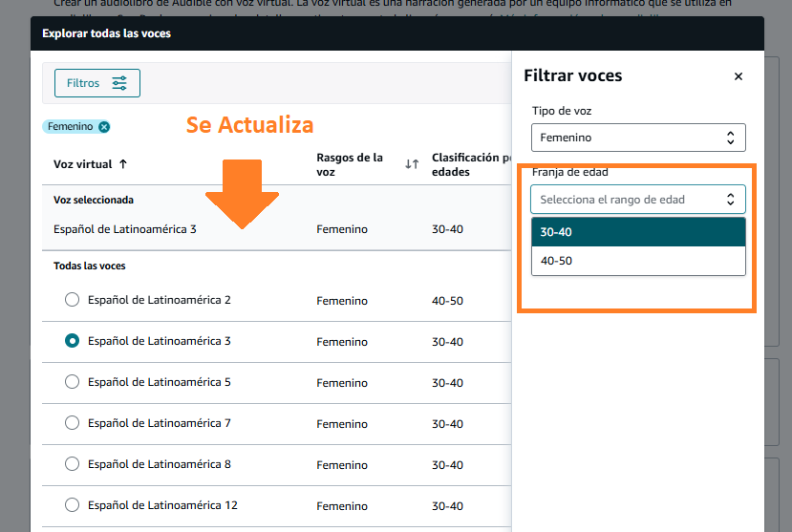792x532 pixels.
Task: Click the Clasificación edades column header
Action: (x=471, y=164)
